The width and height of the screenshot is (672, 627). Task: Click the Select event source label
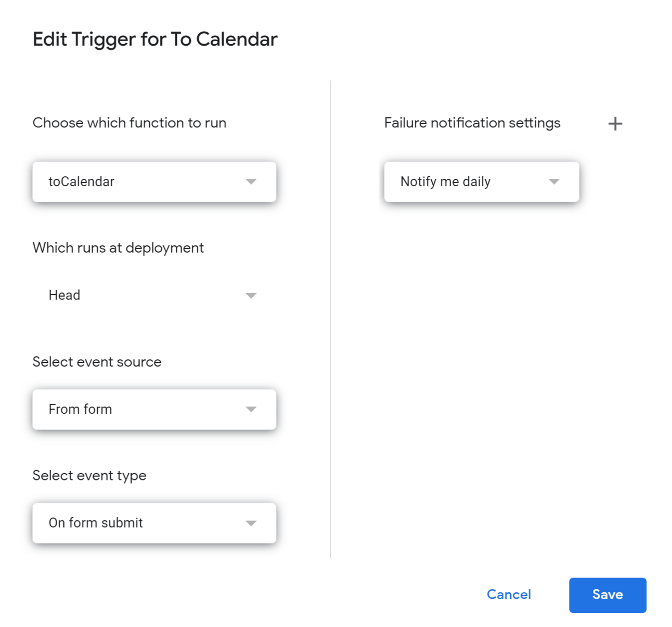click(97, 362)
